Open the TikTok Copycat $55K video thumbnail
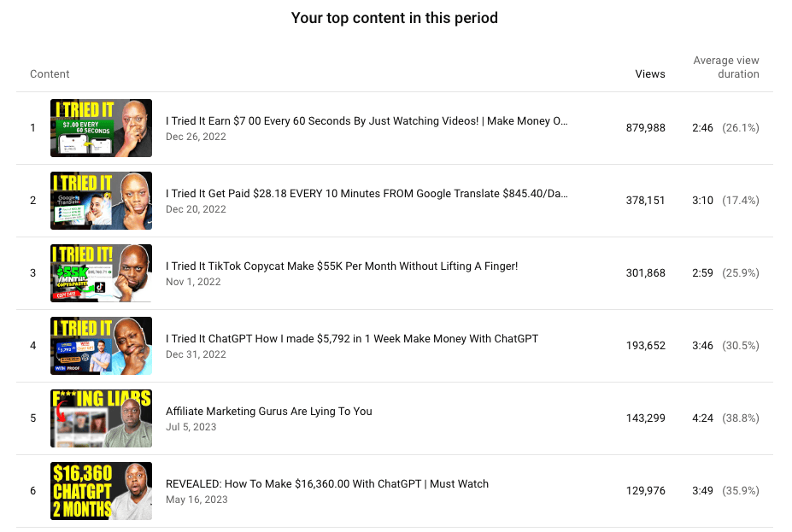The width and height of the screenshot is (792, 532). pyautogui.click(x=101, y=273)
